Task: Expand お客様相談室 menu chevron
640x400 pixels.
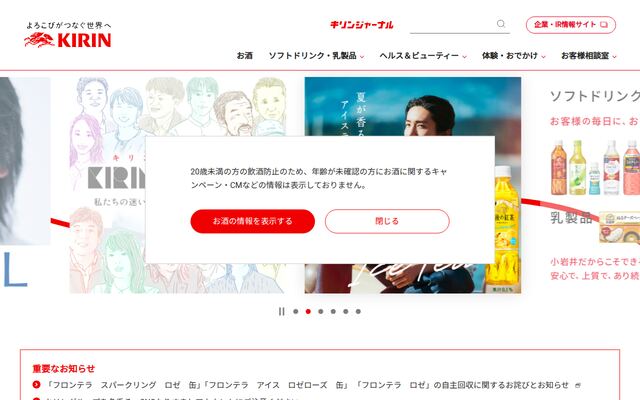Action: click(x=614, y=57)
